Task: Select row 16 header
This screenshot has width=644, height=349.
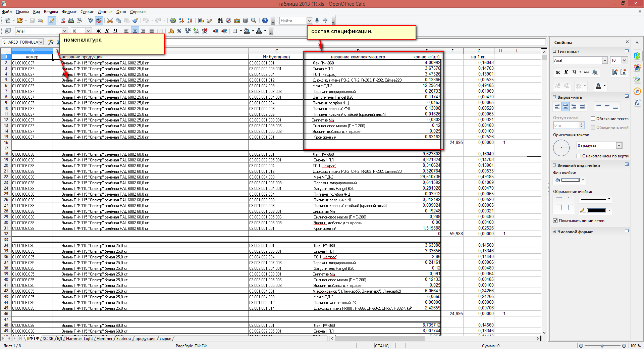Action: [6, 143]
